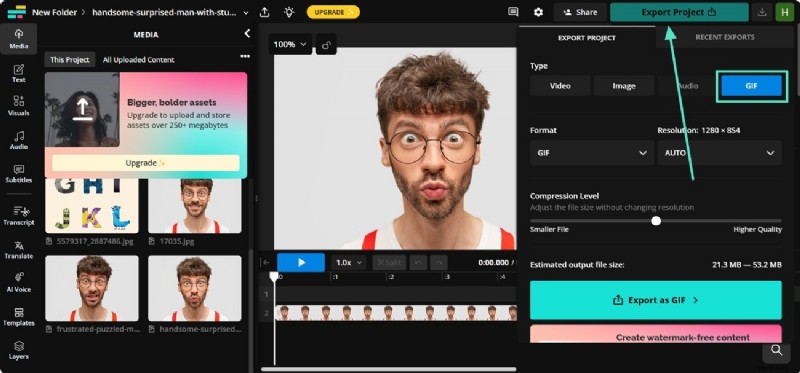Click the upload icon in top bar

(x=264, y=12)
